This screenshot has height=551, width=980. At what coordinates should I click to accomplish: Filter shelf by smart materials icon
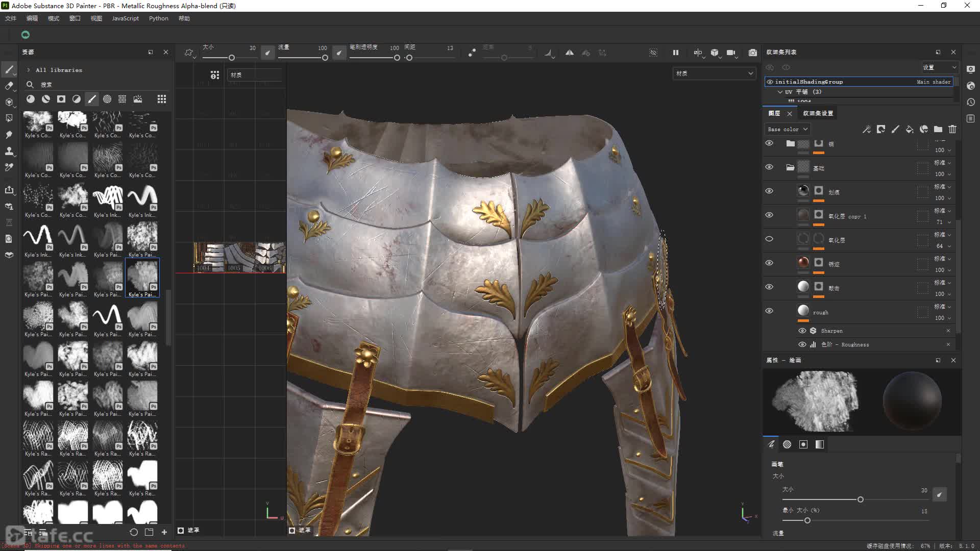(46, 99)
